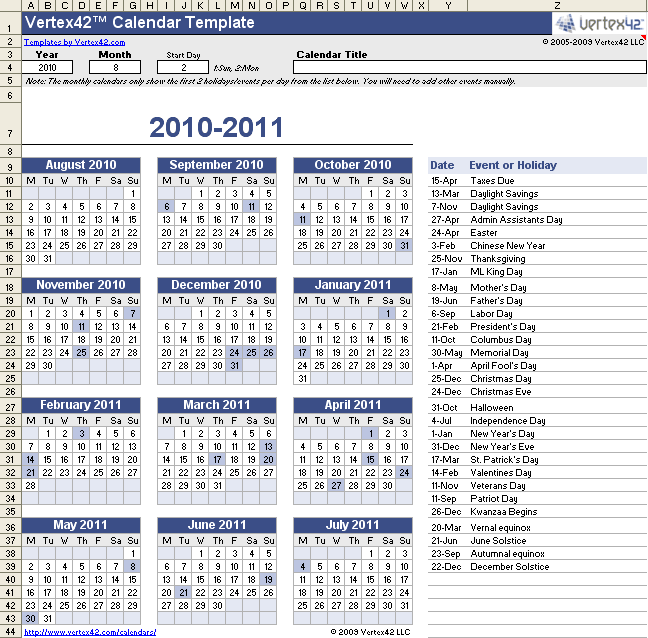Click the June 2011 month header
This screenshot has height=638, width=648.
[217, 525]
